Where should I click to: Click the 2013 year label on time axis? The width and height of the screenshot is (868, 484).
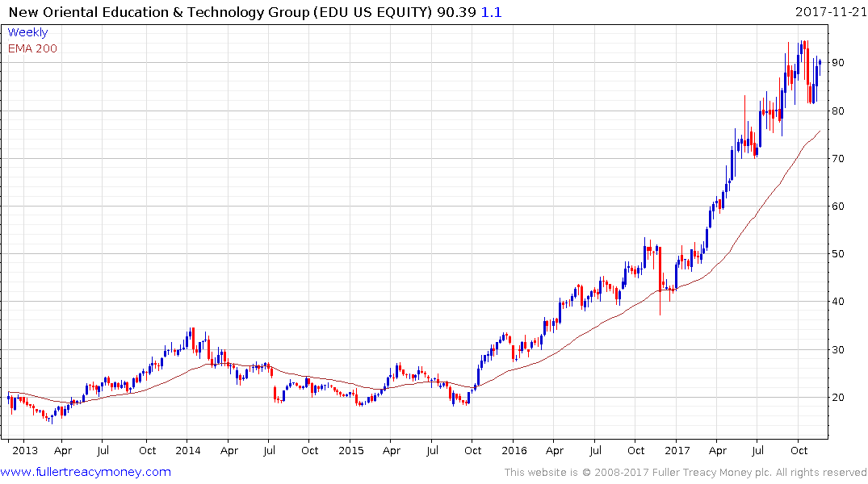25,451
